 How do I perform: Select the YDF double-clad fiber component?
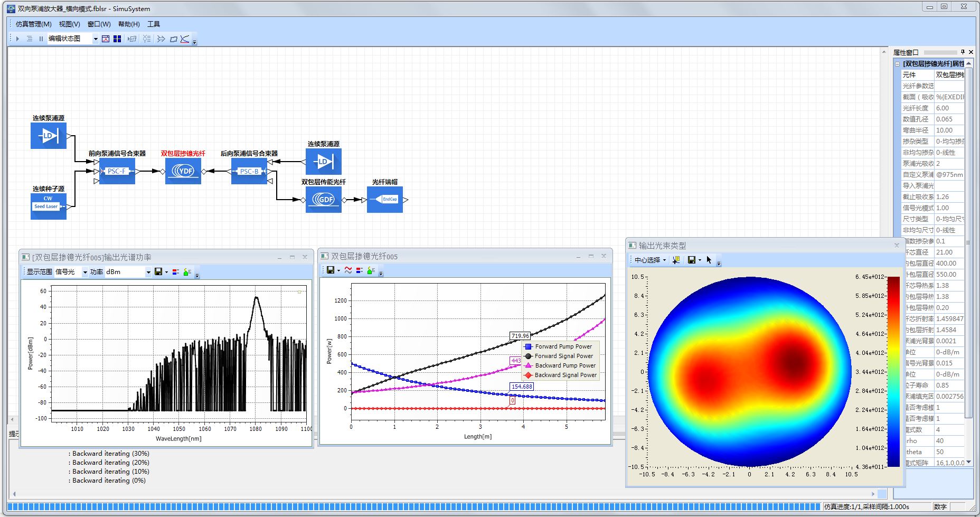tap(183, 171)
